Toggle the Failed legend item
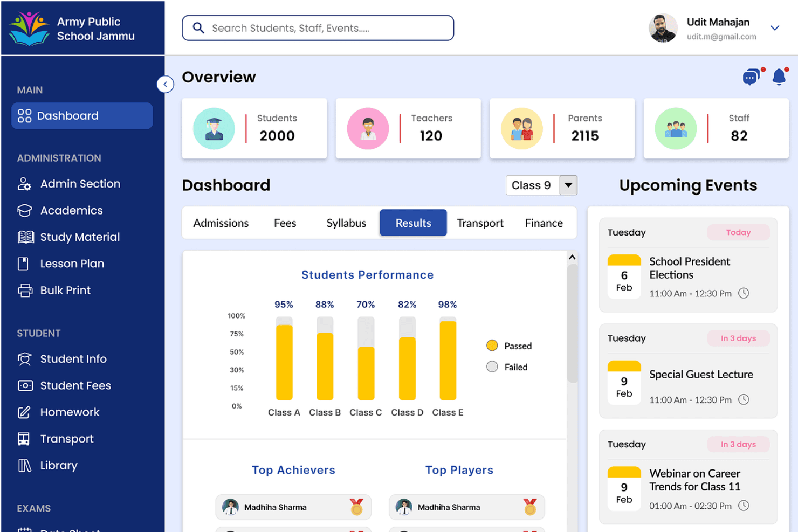 tap(507, 367)
